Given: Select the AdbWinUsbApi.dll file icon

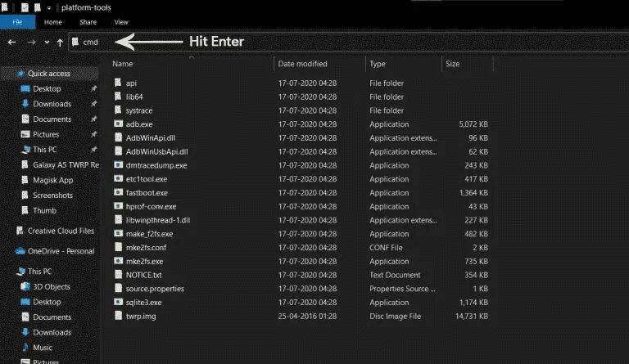Looking at the screenshot, I should (x=118, y=151).
